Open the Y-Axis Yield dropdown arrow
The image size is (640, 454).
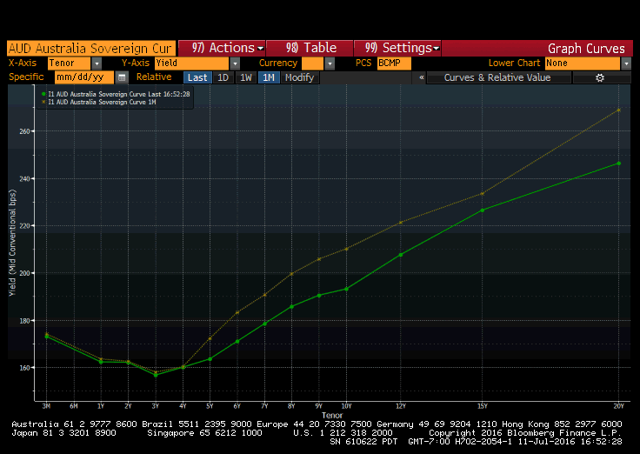[x=235, y=63]
